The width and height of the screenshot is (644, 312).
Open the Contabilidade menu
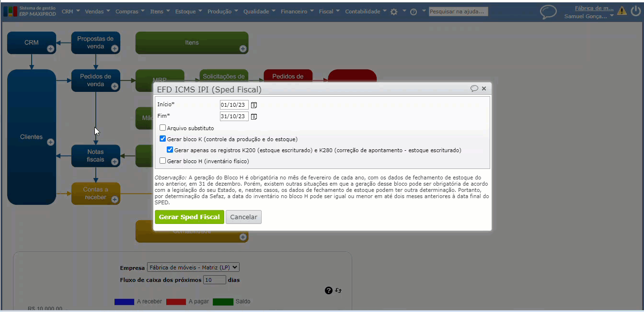click(x=366, y=11)
